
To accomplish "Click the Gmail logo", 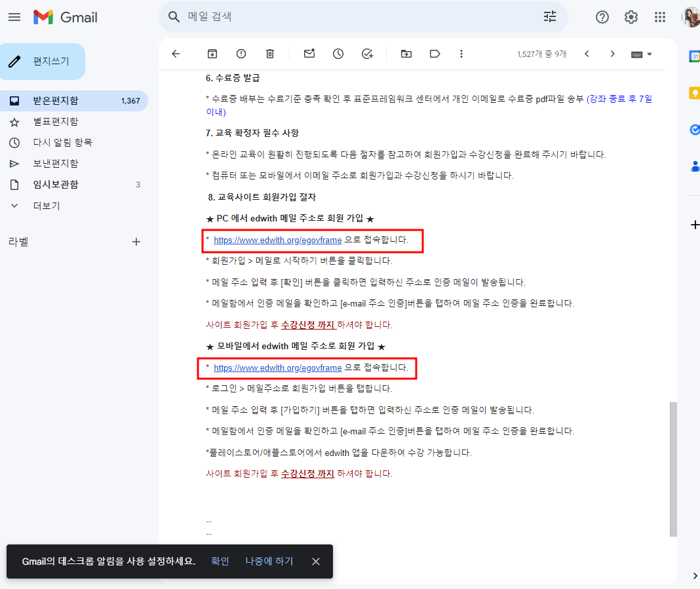I will 65,17.
